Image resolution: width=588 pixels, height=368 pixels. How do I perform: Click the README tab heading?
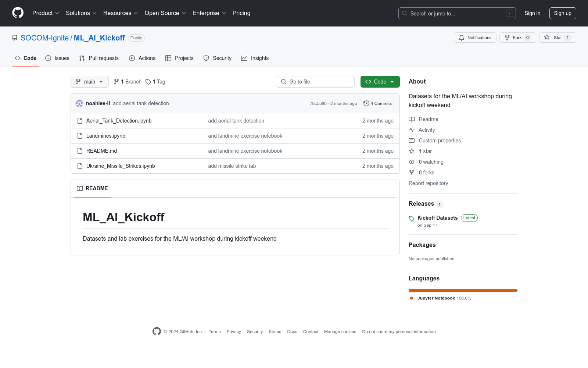point(92,188)
